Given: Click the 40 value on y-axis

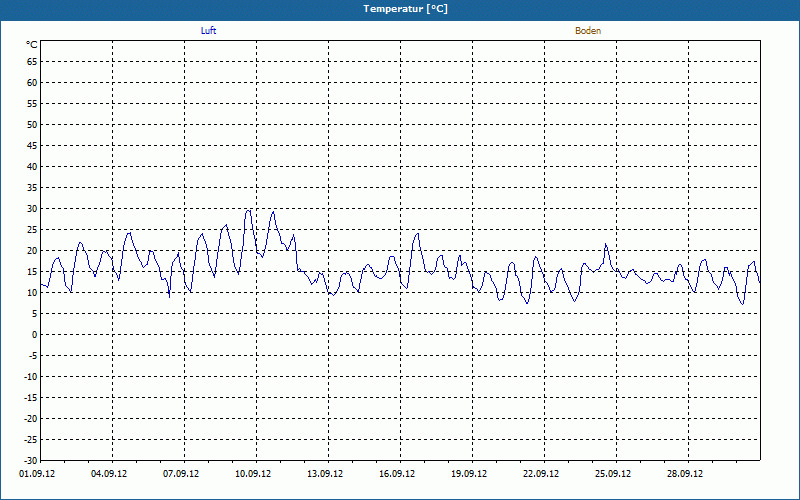Looking at the screenshot, I should tap(32, 167).
